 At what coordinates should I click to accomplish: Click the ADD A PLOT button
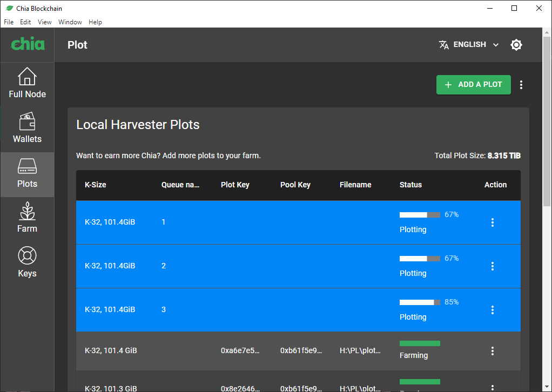coord(474,84)
